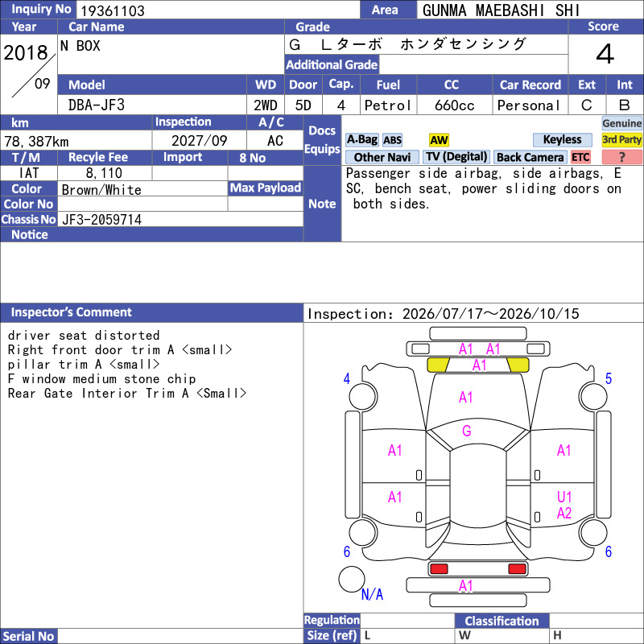The height and width of the screenshot is (644, 644).
Task: Select car record Personal
Action: pyautogui.click(x=528, y=105)
